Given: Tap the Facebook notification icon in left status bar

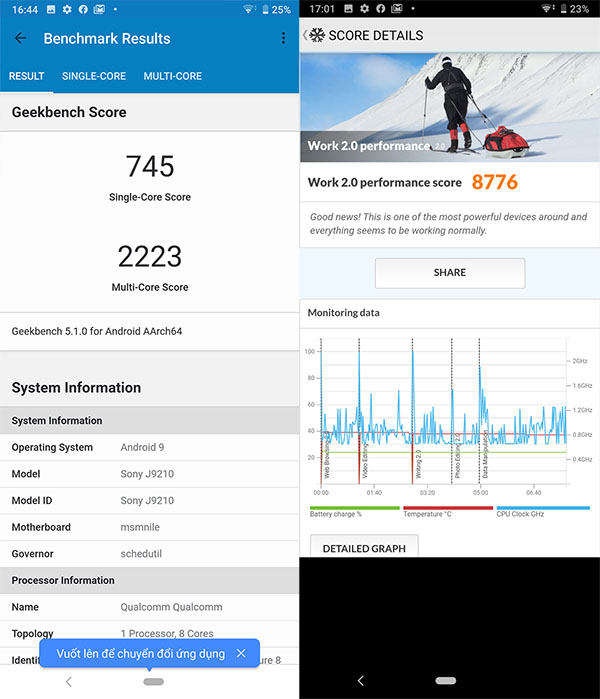Looking at the screenshot, I should [83, 9].
